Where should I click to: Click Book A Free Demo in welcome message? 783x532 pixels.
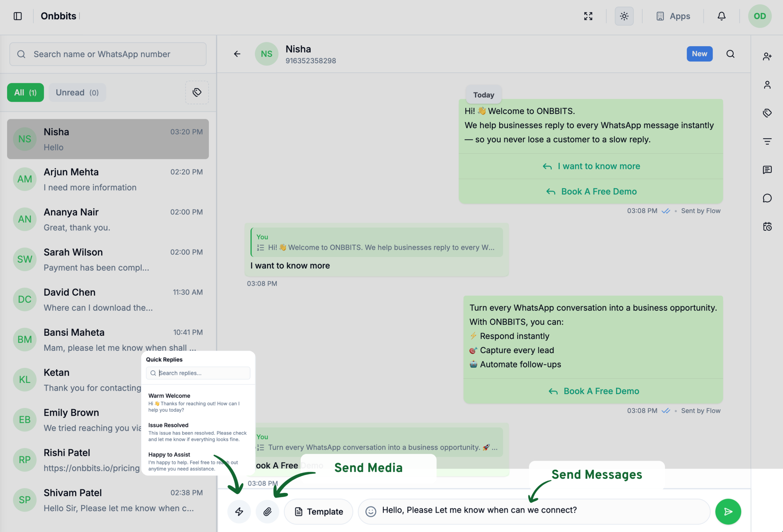[x=591, y=192]
